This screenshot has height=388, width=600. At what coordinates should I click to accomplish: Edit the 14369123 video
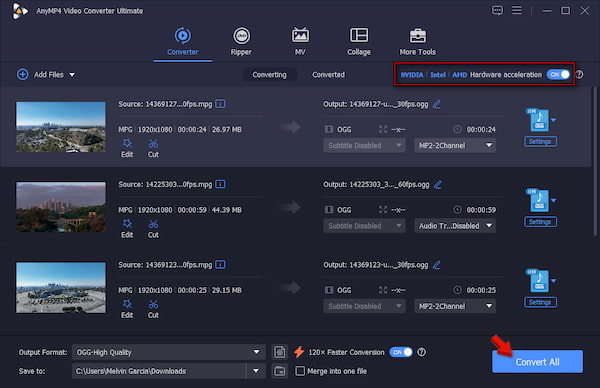[127, 309]
